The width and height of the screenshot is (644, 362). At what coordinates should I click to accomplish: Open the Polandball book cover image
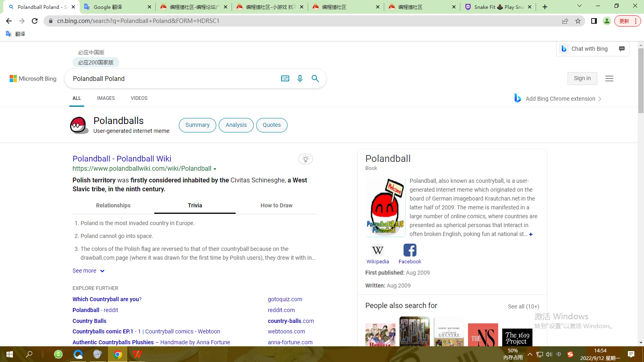(385, 207)
